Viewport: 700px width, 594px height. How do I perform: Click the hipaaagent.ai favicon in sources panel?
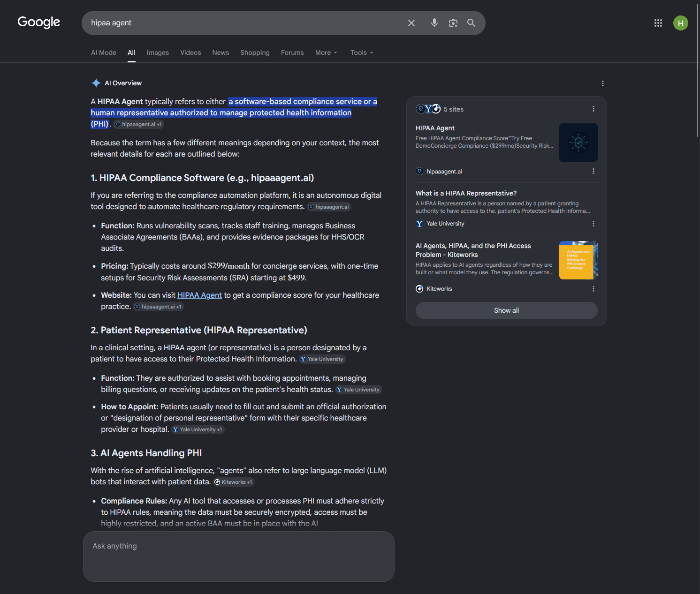coord(419,171)
